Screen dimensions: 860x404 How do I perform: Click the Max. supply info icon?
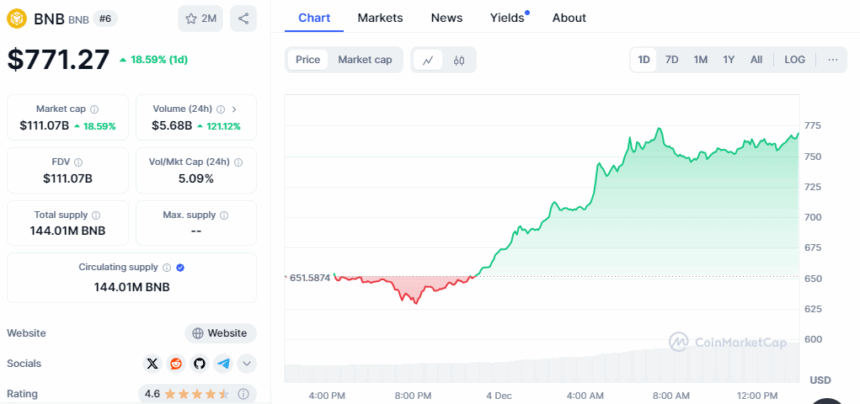[x=224, y=215]
